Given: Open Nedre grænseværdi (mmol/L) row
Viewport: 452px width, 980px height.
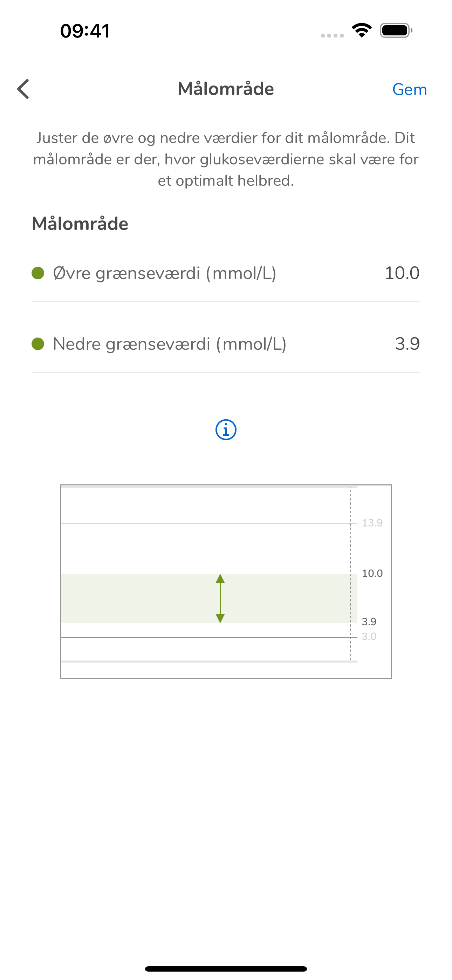Looking at the screenshot, I should [226, 344].
